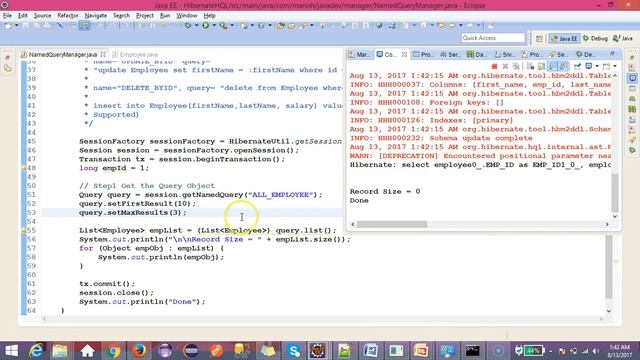Click Remove Launch X icon in Console
Viewport: 640px width, 360px height.
click(x=505, y=66)
